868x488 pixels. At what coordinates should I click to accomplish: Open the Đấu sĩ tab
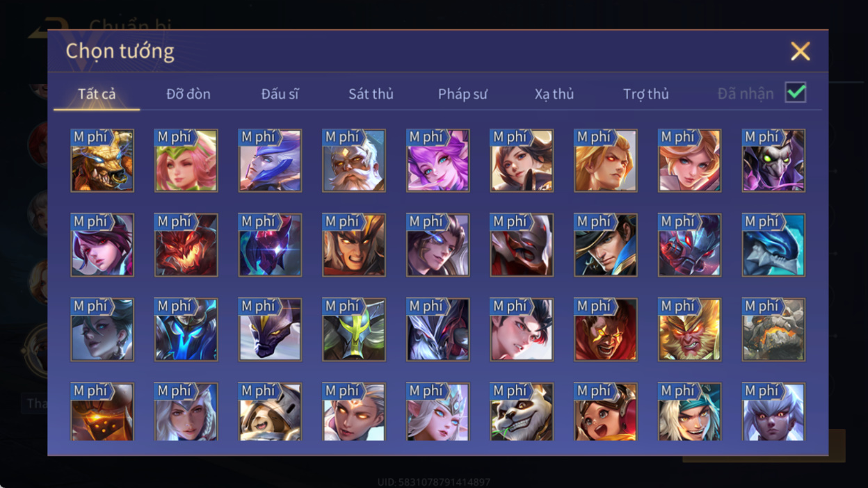click(280, 94)
